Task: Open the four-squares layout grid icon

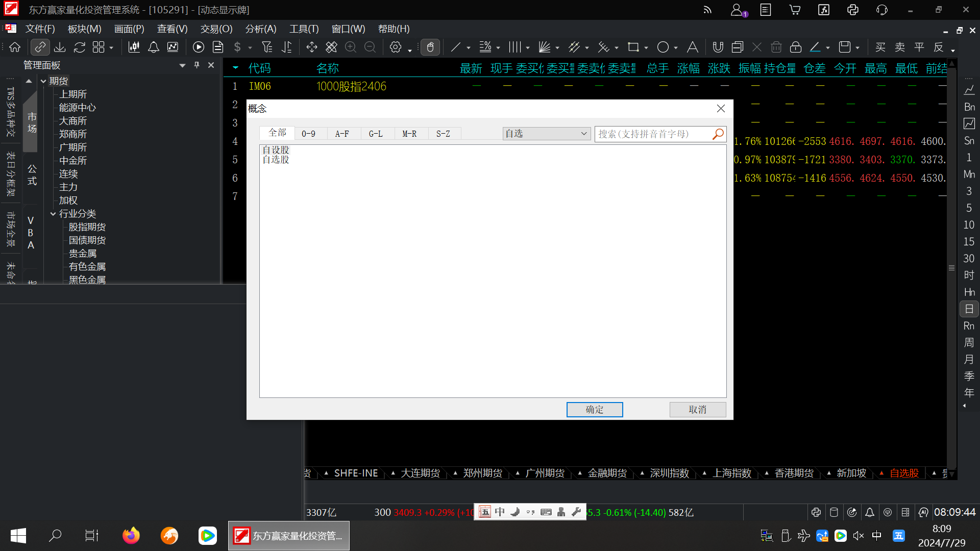Action: (x=99, y=47)
